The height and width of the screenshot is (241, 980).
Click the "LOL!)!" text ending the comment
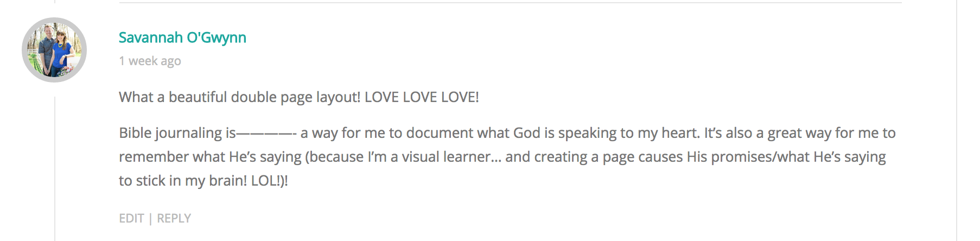pyautogui.click(x=269, y=181)
